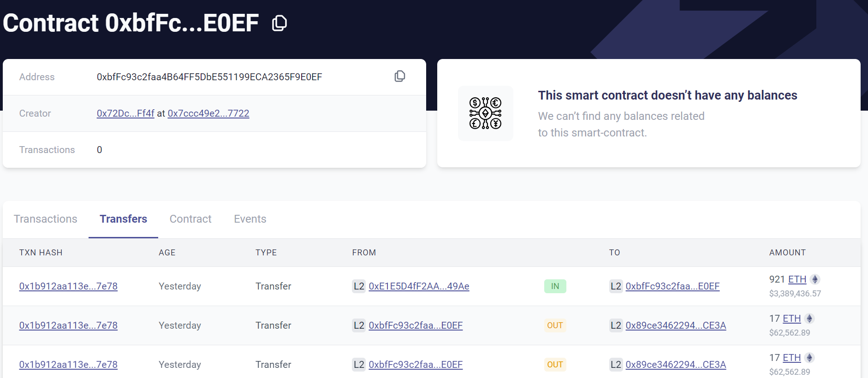Open the Events tab
Screen dimensions: 868x378
click(250, 219)
